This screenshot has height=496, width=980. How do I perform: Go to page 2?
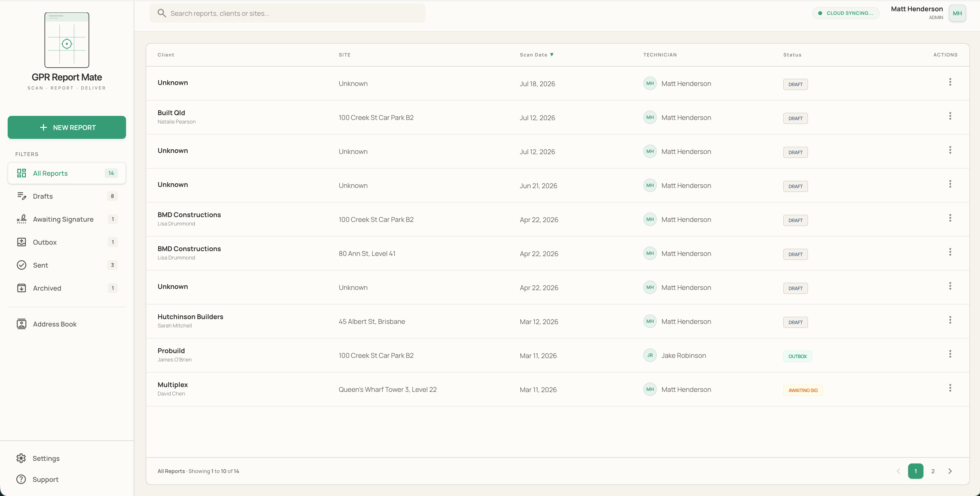click(933, 471)
